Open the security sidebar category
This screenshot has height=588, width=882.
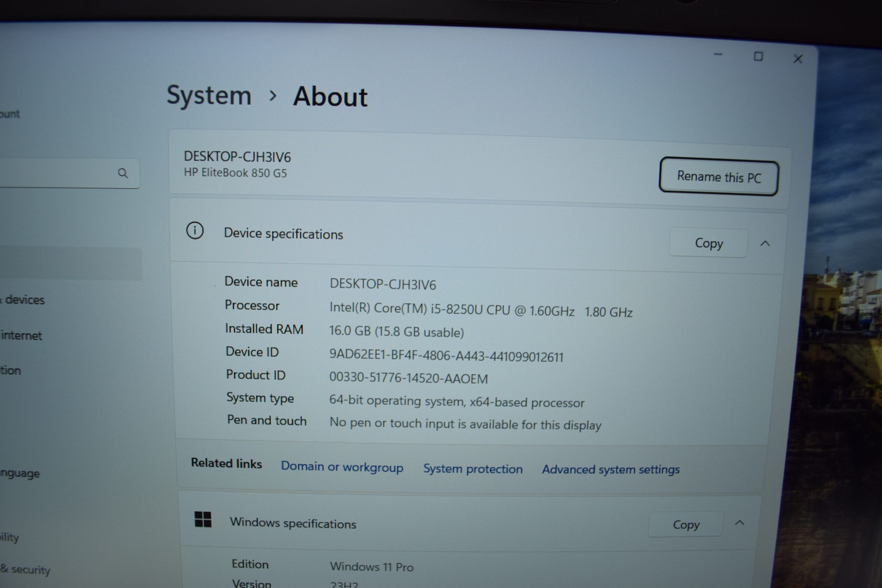(x=25, y=569)
